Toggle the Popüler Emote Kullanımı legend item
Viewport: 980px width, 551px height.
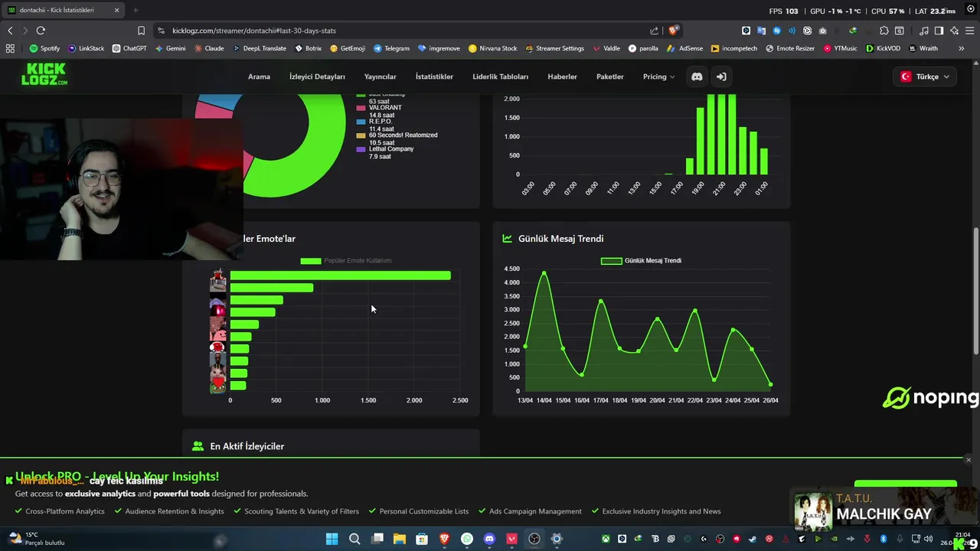pyautogui.click(x=346, y=260)
